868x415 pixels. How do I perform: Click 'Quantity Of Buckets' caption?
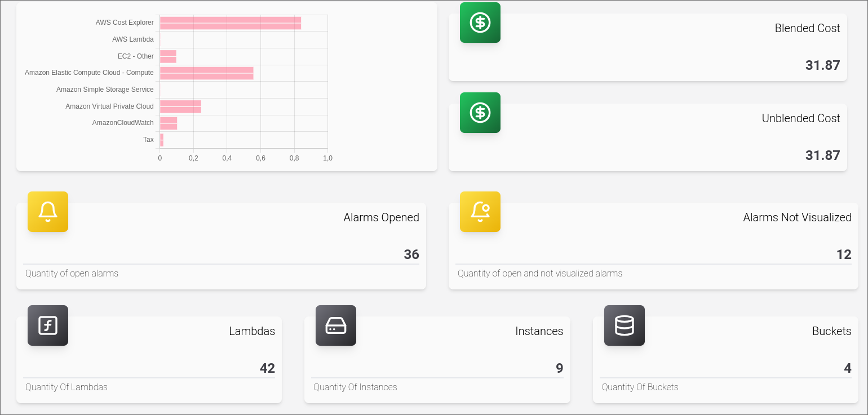click(640, 387)
